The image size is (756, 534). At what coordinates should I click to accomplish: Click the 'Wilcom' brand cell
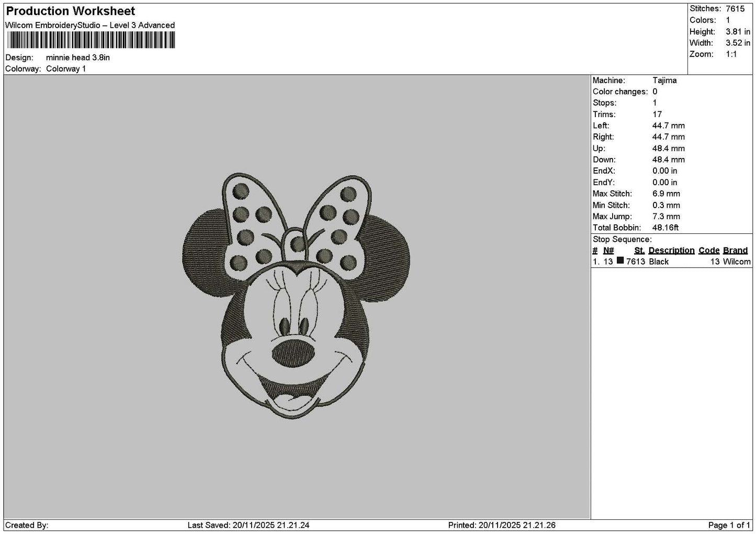pyautogui.click(x=737, y=262)
